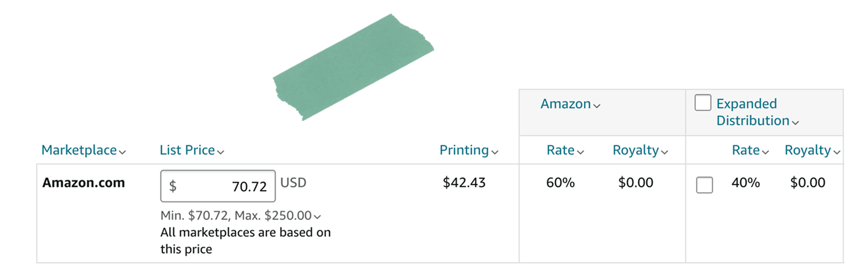This screenshot has height=277, width=868.
Task: Click the Expanded Distribution Royalty chevron
Action: click(837, 152)
